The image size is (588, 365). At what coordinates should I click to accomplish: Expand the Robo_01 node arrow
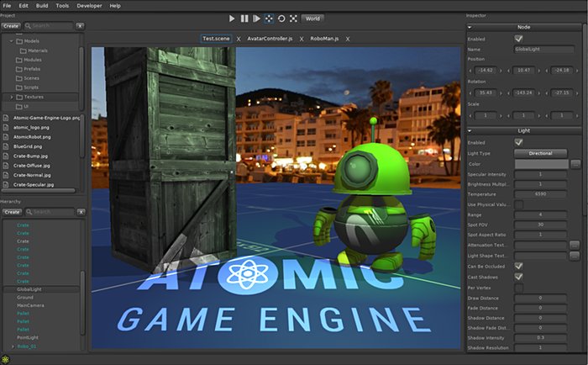point(13,346)
